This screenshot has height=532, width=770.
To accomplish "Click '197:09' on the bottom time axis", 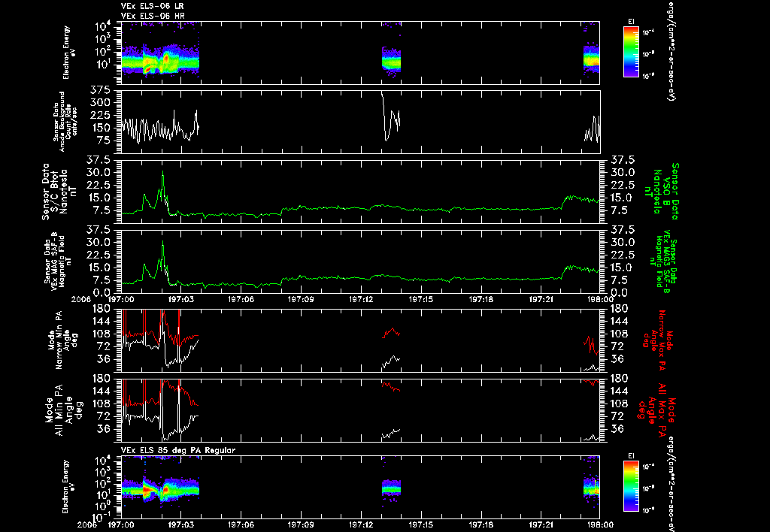I will (x=301, y=524).
